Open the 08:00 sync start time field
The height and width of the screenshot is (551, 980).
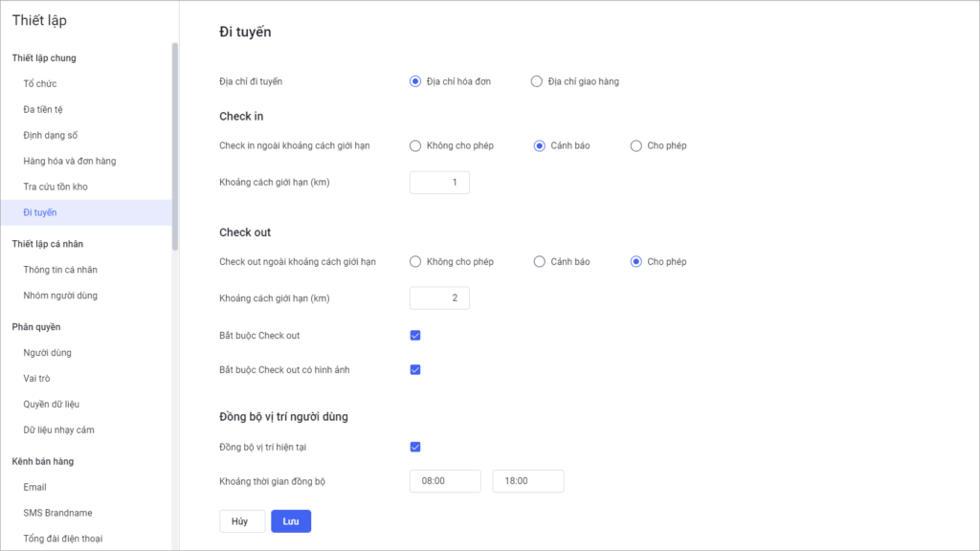[x=445, y=481]
